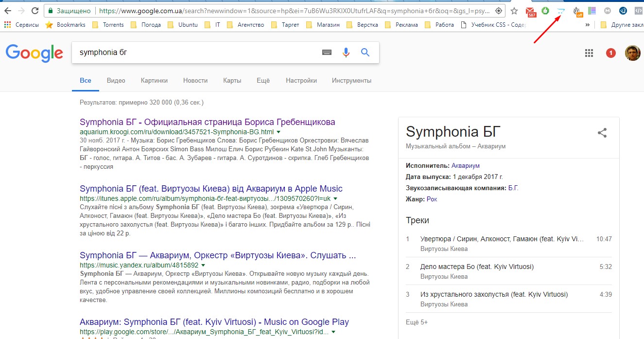Click the target icon in the address bar
Viewport: 644px width, 339px height.
pyautogui.click(x=498, y=11)
